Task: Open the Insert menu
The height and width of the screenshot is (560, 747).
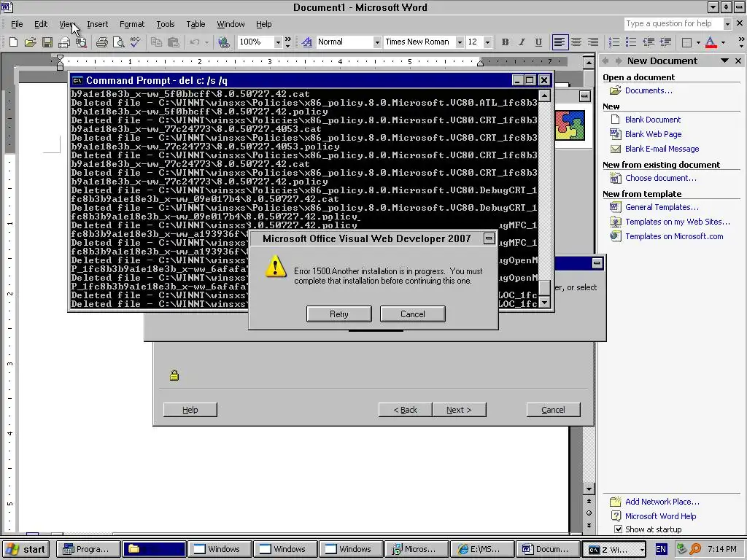Action: click(97, 24)
